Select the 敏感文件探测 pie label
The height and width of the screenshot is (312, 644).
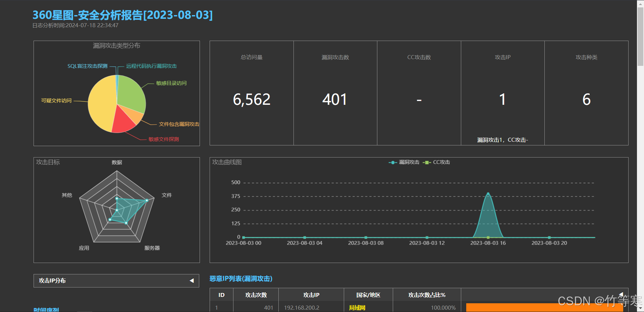(x=164, y=139)
